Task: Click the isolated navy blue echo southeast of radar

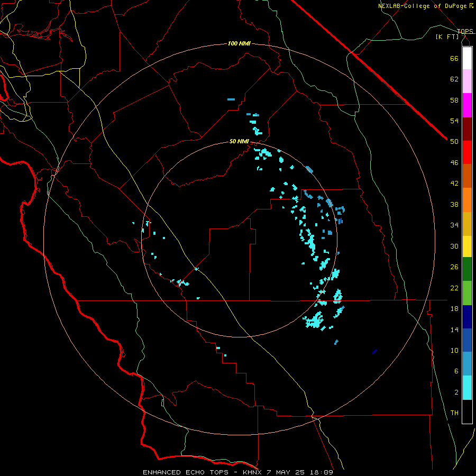Action: pyautogui.click(x=374, y=352)
